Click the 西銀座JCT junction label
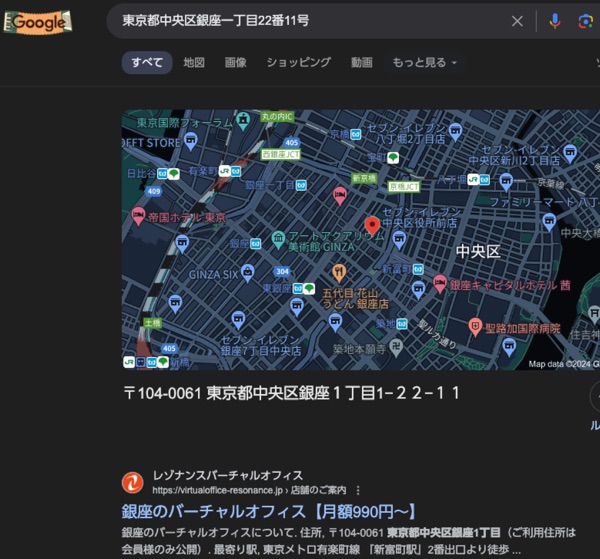The image size is (600, 559). 281,154
